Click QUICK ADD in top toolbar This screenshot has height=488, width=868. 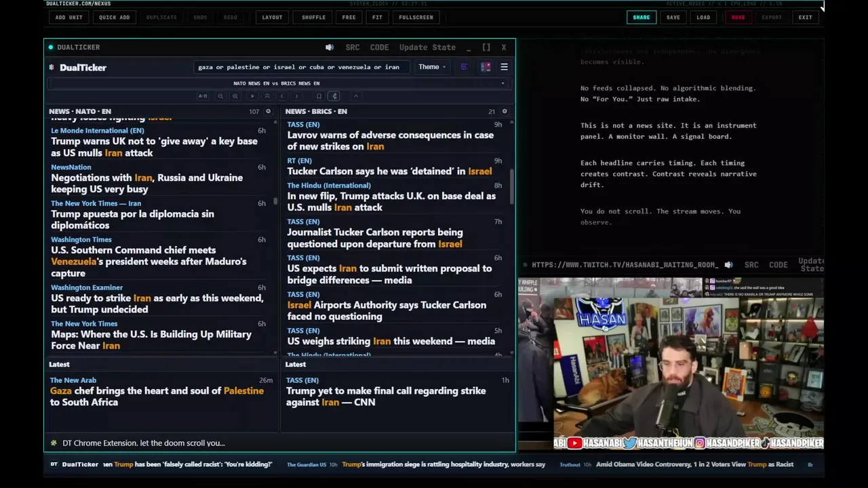point(114,17)
